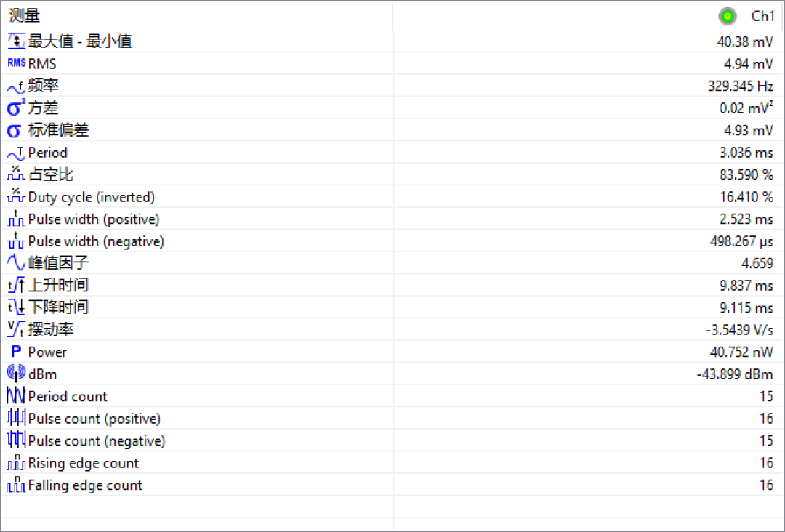Click the Pulse width (negative) label

pyautogui.click(x=96, y=241)
